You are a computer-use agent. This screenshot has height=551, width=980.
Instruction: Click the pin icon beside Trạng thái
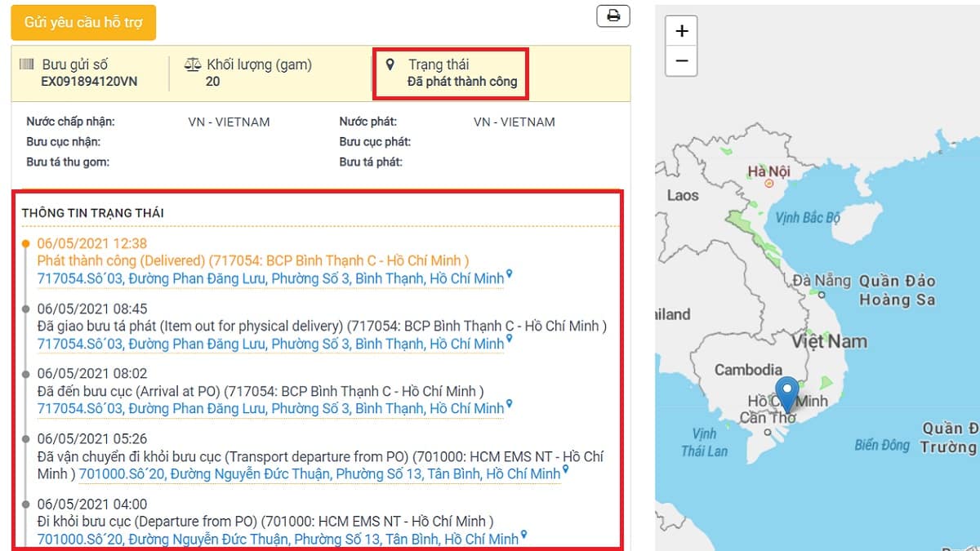click(x=390, y=64)
